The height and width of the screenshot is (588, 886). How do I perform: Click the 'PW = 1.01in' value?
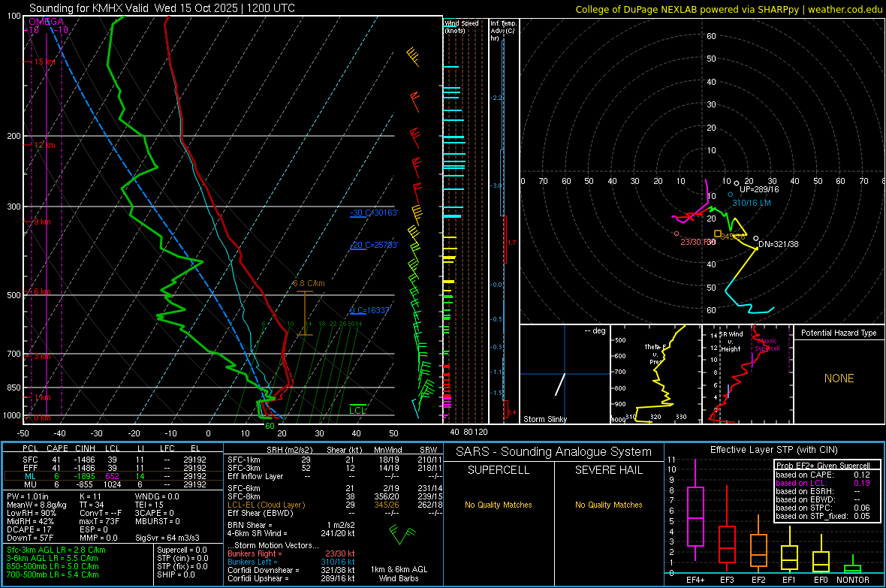pyautogui.click(x=28, y=496)
